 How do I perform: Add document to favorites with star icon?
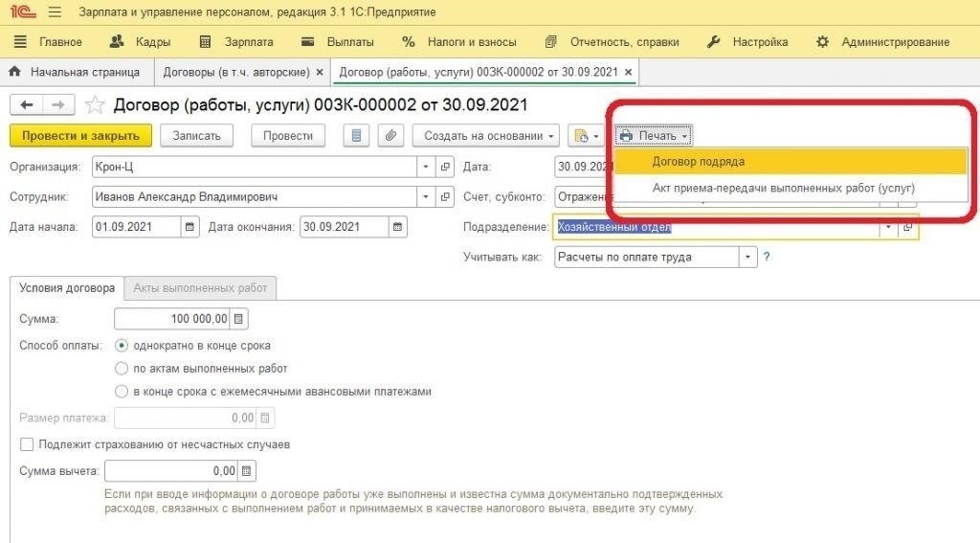95,104
